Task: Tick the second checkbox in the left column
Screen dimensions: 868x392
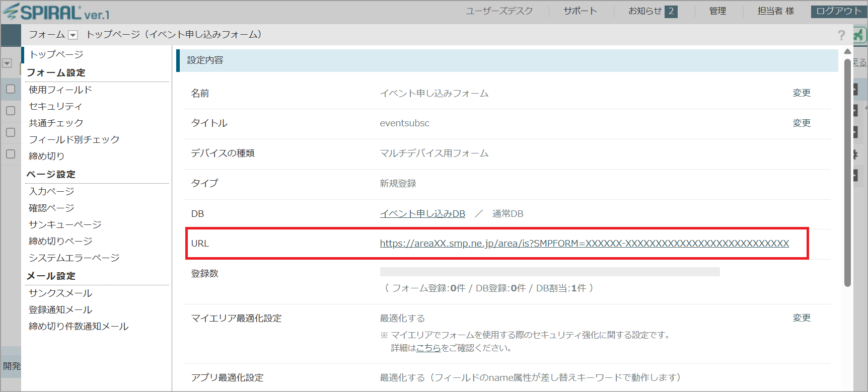Action: [11, 111]
